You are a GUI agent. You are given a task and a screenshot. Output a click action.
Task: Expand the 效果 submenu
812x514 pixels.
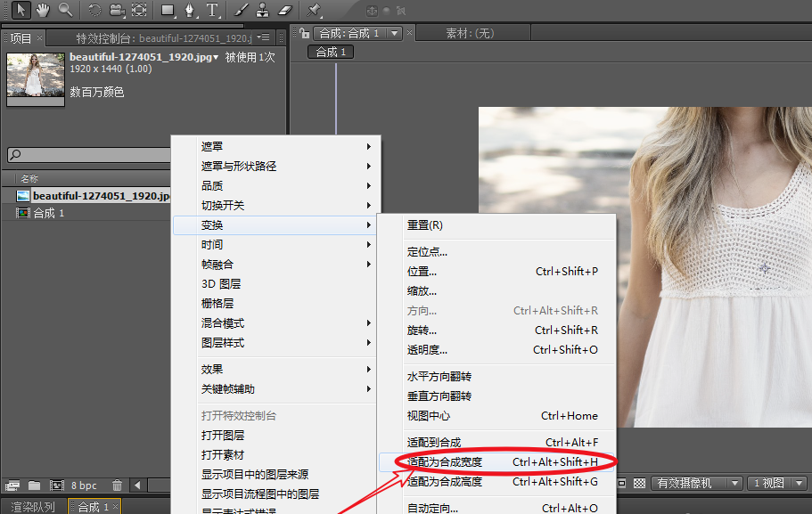(276, 370)
